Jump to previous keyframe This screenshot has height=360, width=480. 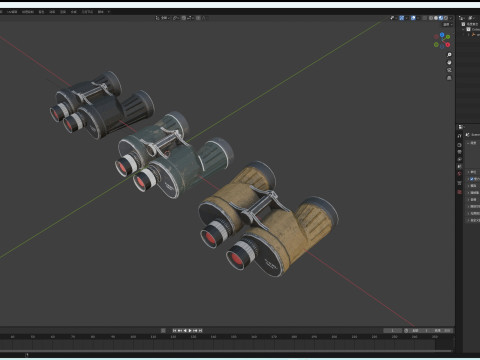point(180,330)
